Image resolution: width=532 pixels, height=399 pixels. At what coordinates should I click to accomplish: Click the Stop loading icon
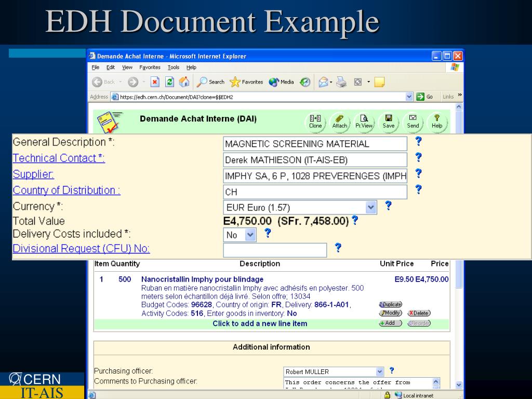155,82
